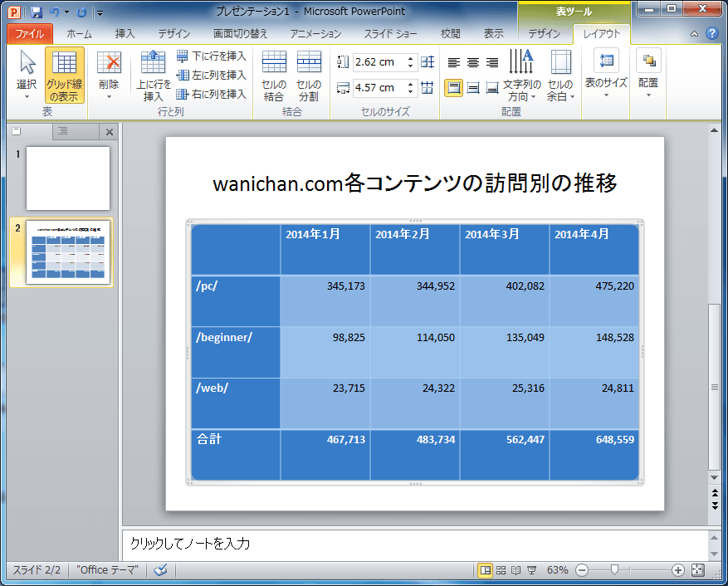Viewport: 728px width, 586px height.
Task: Center text horizontally in cell
Action: (x=473, y=62)
